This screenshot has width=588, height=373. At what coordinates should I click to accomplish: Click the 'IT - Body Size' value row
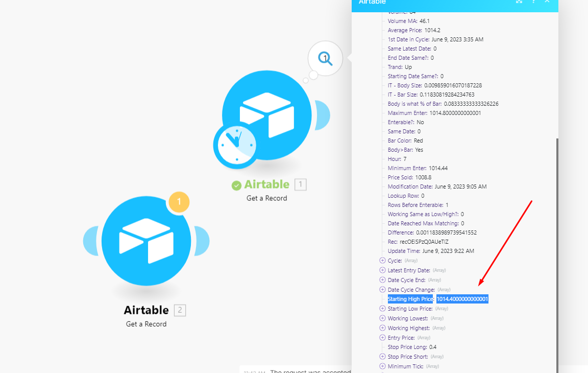(435, 85)
